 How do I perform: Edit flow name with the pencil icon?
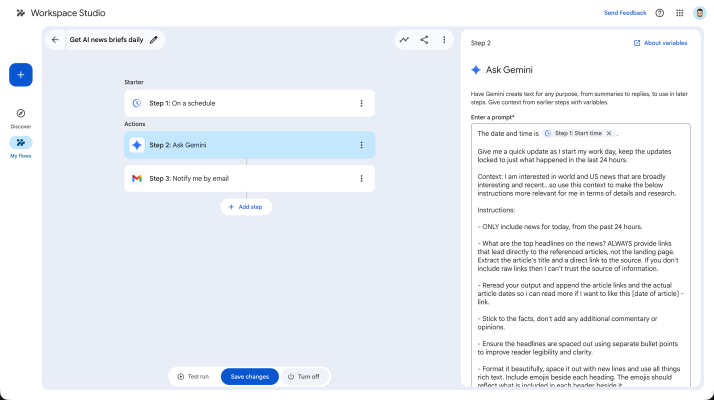[x=154, y=40]
